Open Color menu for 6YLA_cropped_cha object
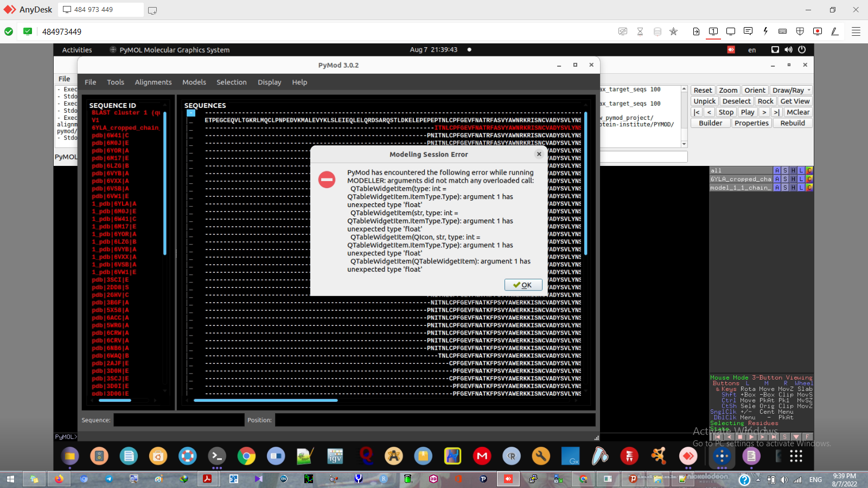 (x=809, y=179)
